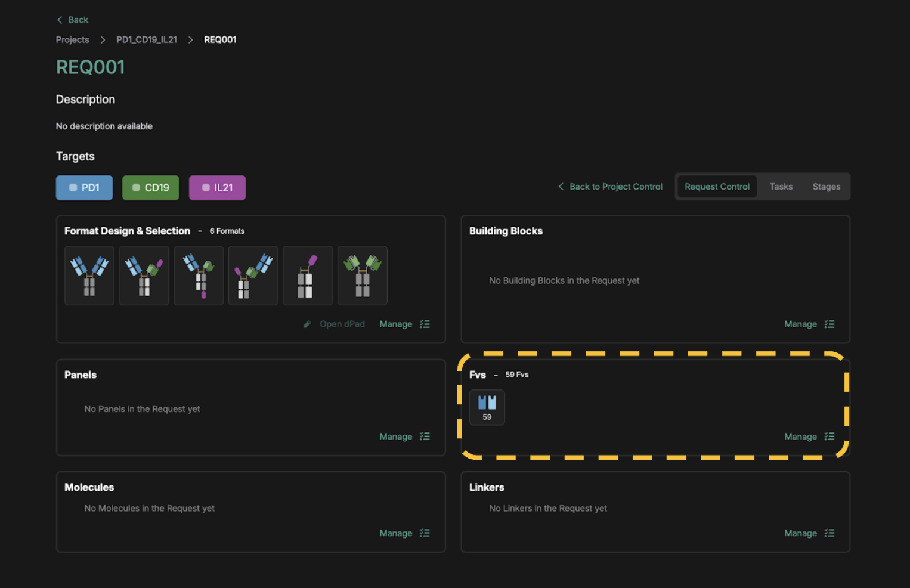Select the fourth antibody format icon
This screenshot has height=588, width=910.
[x=253, y=276]
